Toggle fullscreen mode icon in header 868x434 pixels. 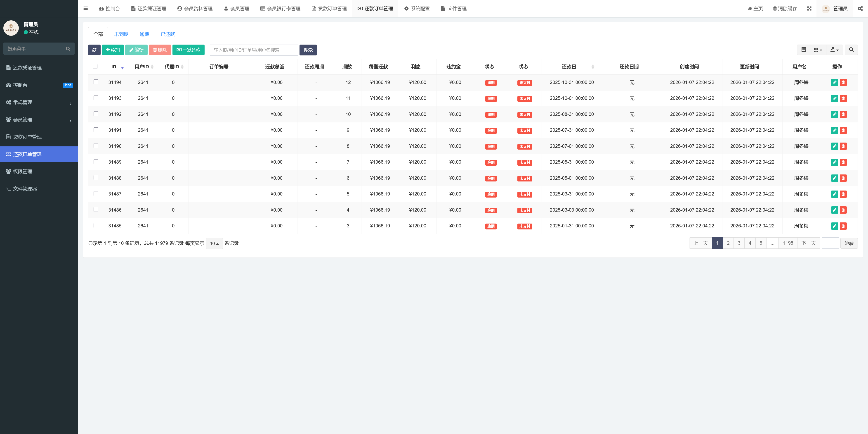point(809,8)
